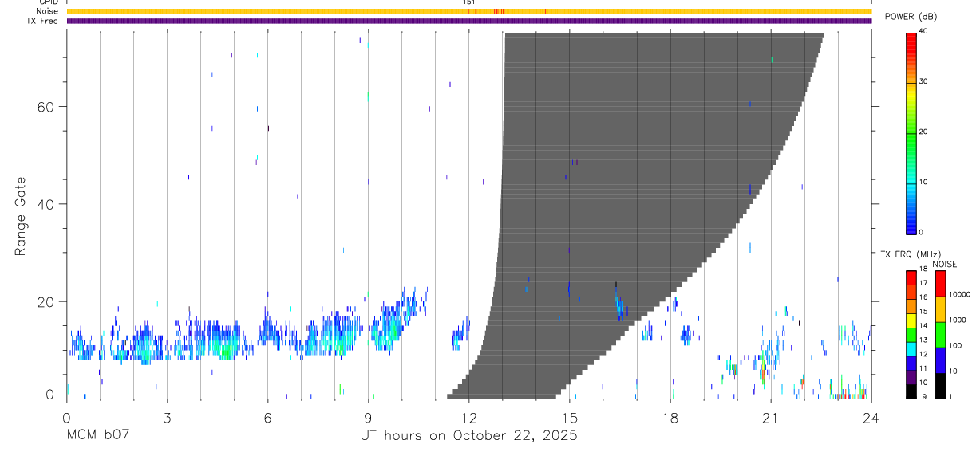Click the '30' value on the POWER colorbar

[923, 81]
